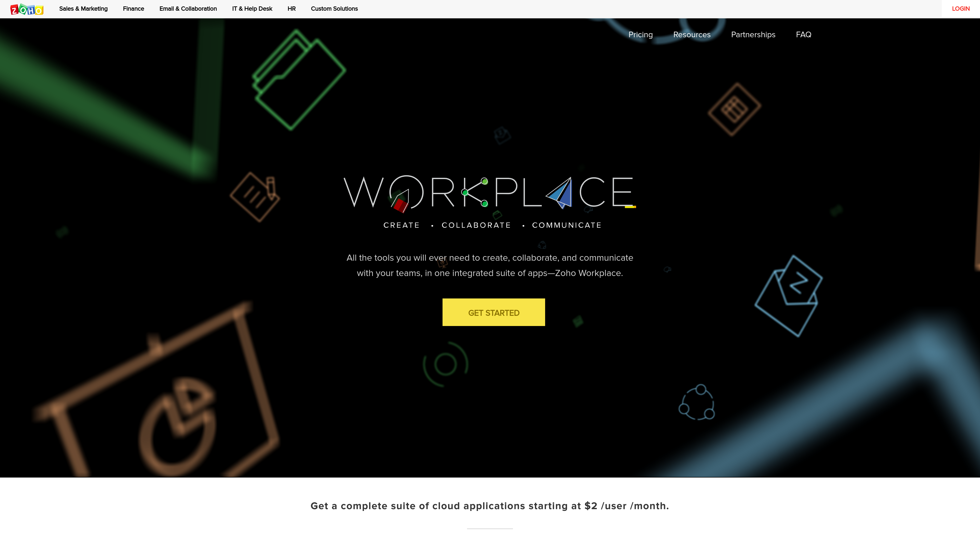Open the Sales & Marketing menu
980x551 pixels.
83,9
